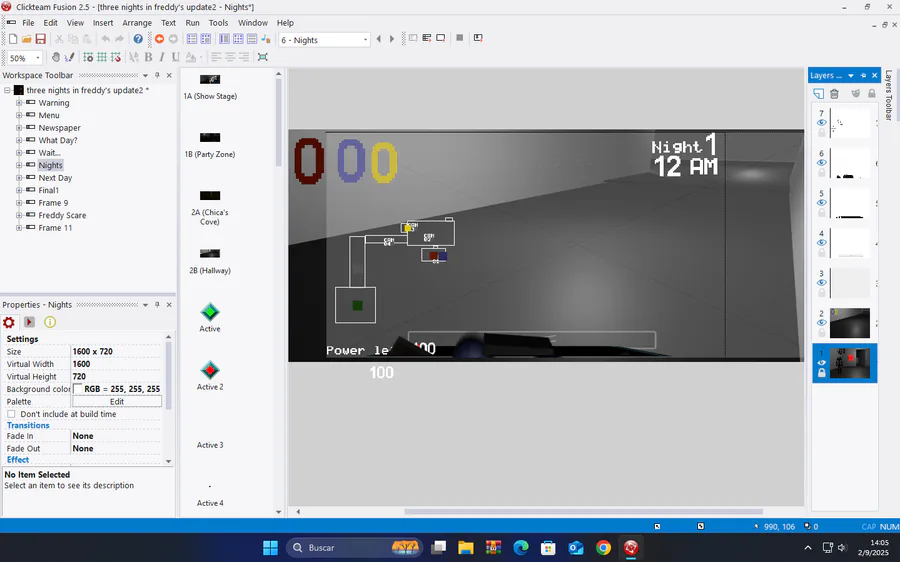Expand the Nights frame tree node

19,165
